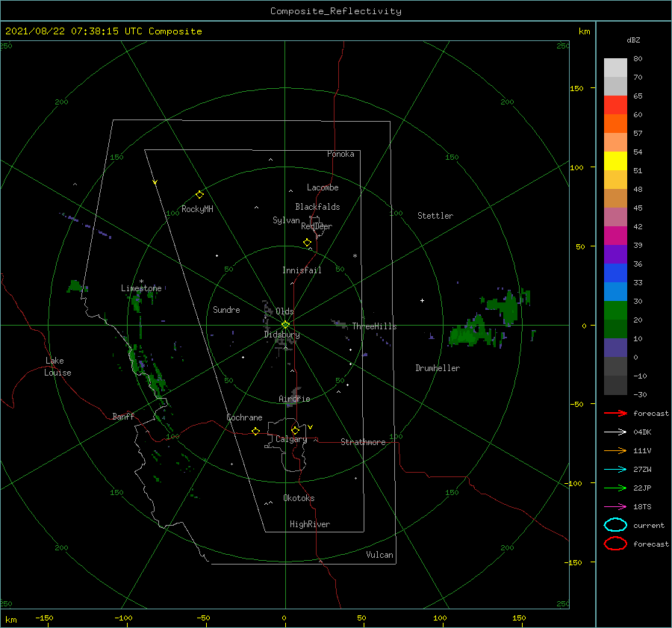Click the Calgary city label
672x628 pixels.
[x=291, y=439]
